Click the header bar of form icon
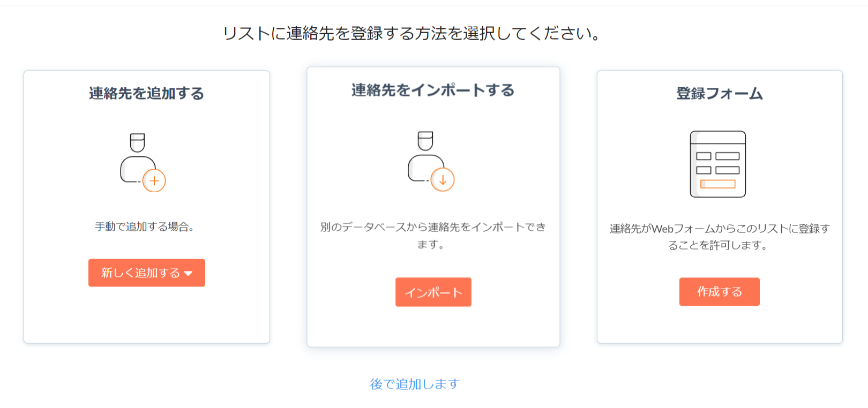868x408 pixels. [717, 138]
